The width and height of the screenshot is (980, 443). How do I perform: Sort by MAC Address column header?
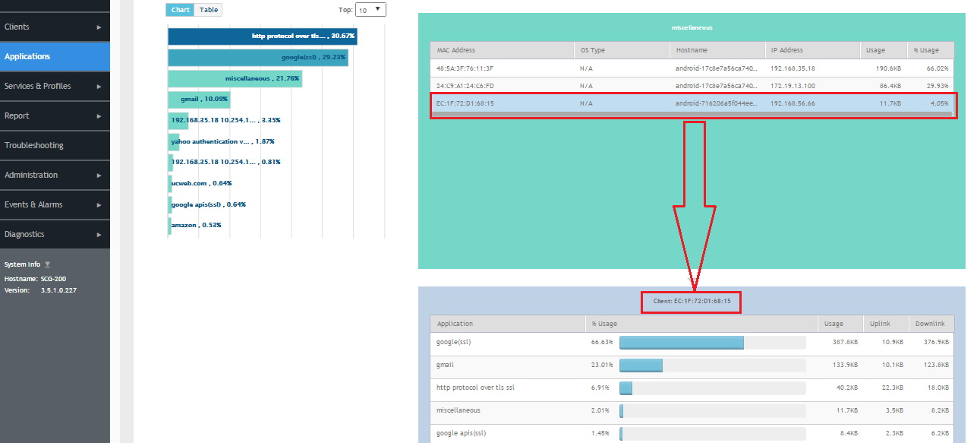(456, 50)
